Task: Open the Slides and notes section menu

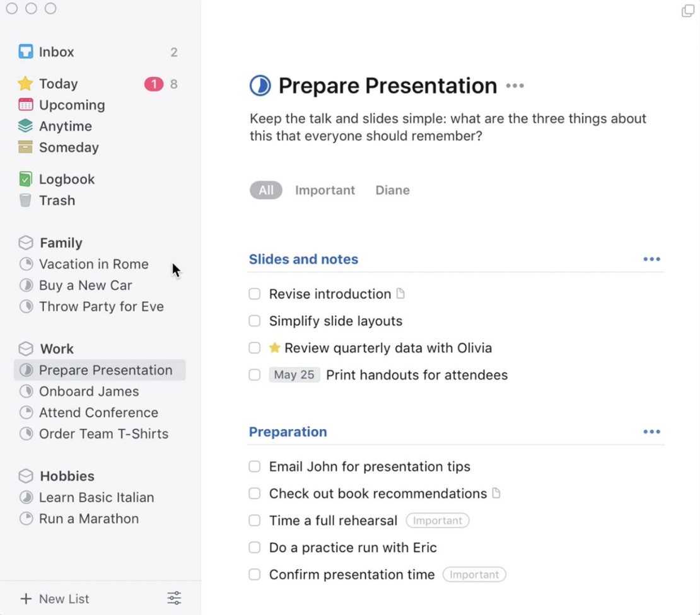Action: [x=651, y=258]
